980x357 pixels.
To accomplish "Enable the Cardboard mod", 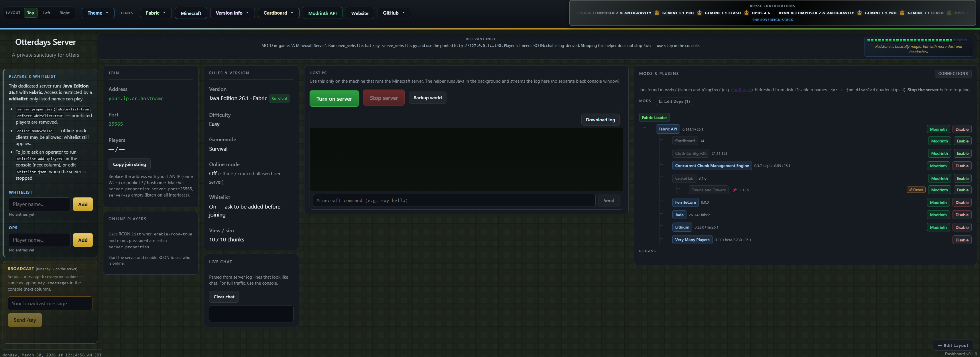I will [963, 141].
